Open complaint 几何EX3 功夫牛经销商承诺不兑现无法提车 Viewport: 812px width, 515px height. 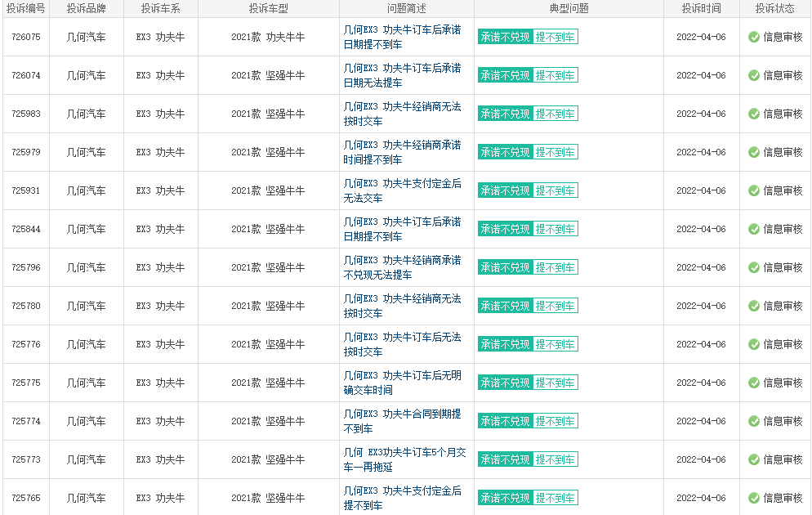tap(403, 267)
